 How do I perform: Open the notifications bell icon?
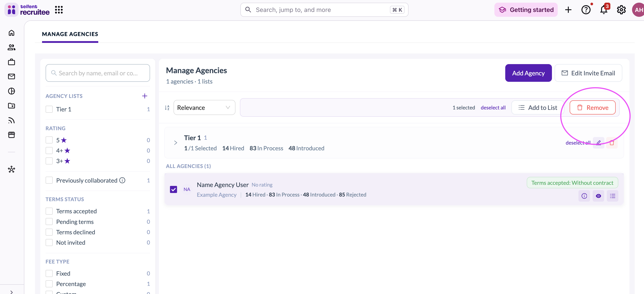coord(604,10)
